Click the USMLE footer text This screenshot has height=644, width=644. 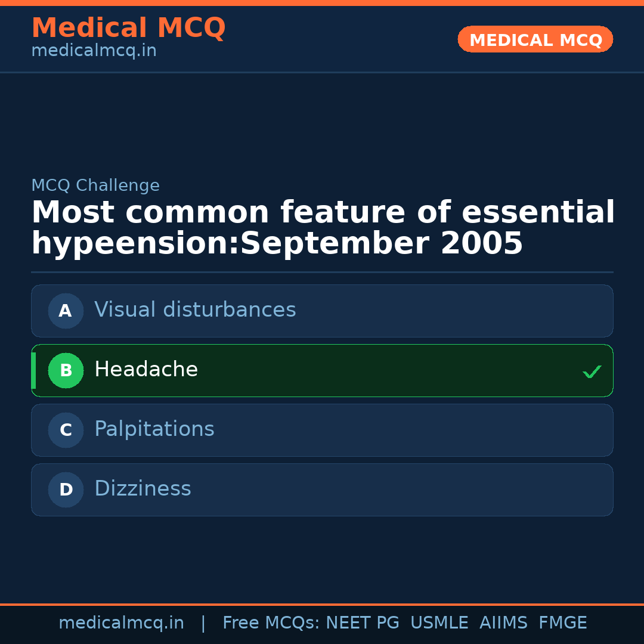(x=439, y=623)
